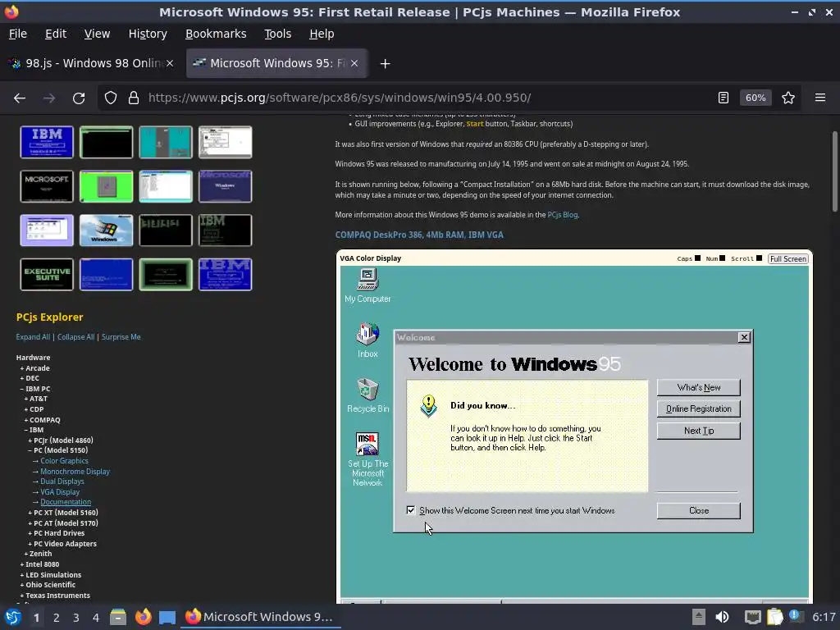Open Set Up The Microsoft Network icon
Screen dimensions: 840x630
[367, 459]
